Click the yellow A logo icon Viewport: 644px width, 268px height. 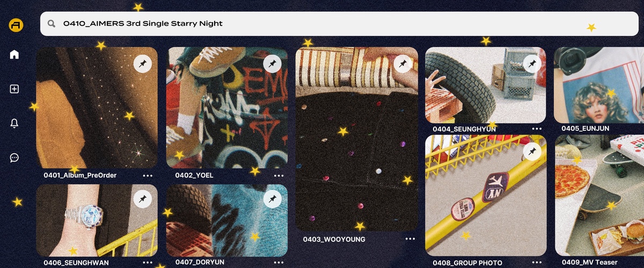point(15,25)
